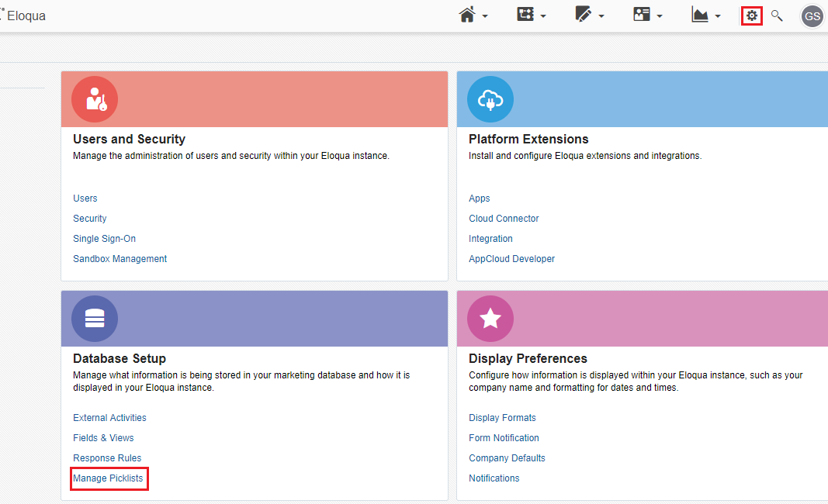Image resolution: width=828 pixels, height=504 pixels.
Task: Expand the Audience menu dropdown arrow
Action: pyautogui.click(x=659, y=16)
